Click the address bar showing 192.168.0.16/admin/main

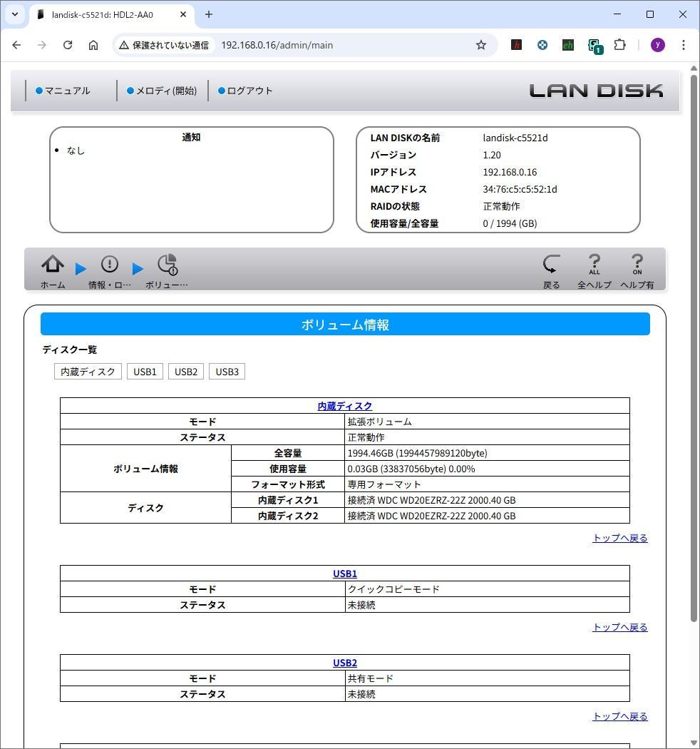278,45
